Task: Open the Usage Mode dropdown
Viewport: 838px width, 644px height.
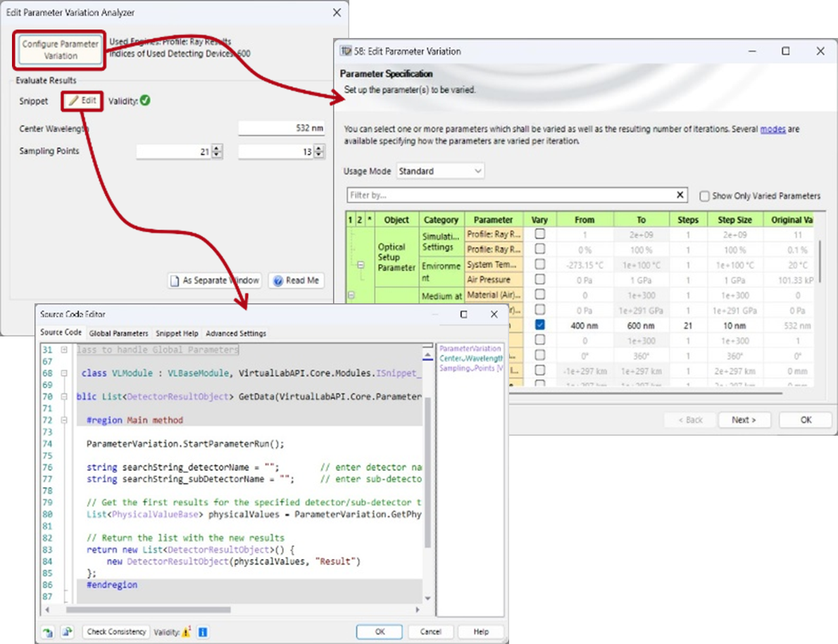Action: tap(440, 171)
